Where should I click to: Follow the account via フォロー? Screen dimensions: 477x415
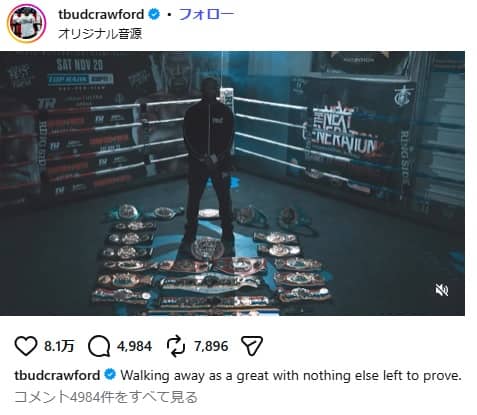206,14
